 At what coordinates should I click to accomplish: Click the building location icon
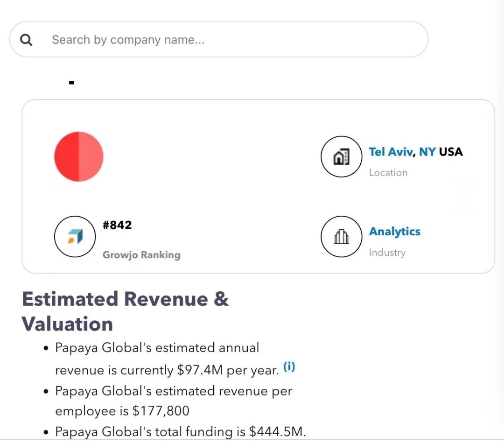point(341,157)
